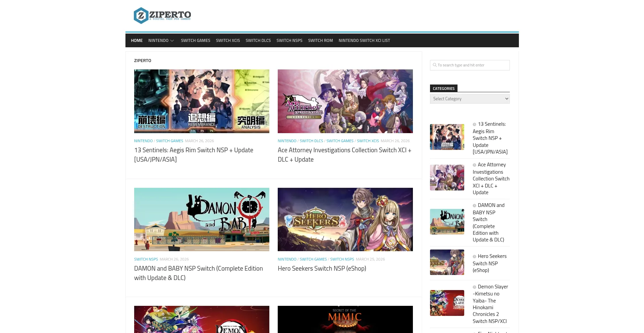This screenshot has width=644, height=333.
Task: Open Hero Seekers main cover image
Action: (345, 219)
